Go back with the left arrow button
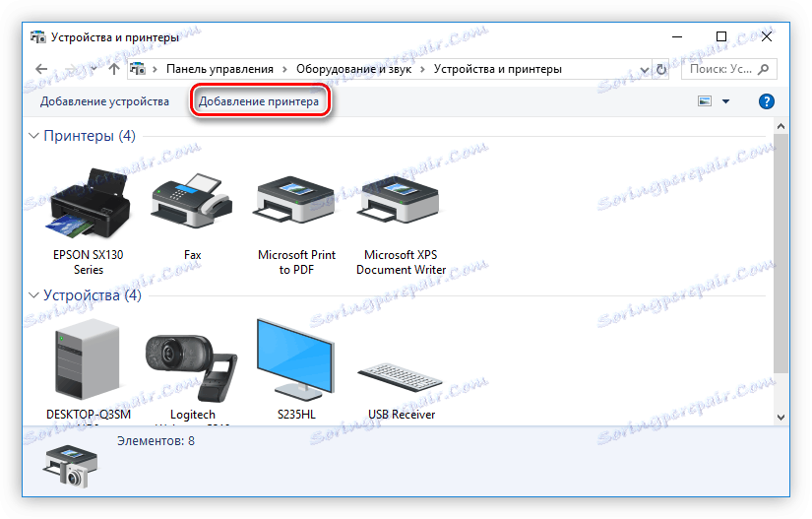 (41, 69)
